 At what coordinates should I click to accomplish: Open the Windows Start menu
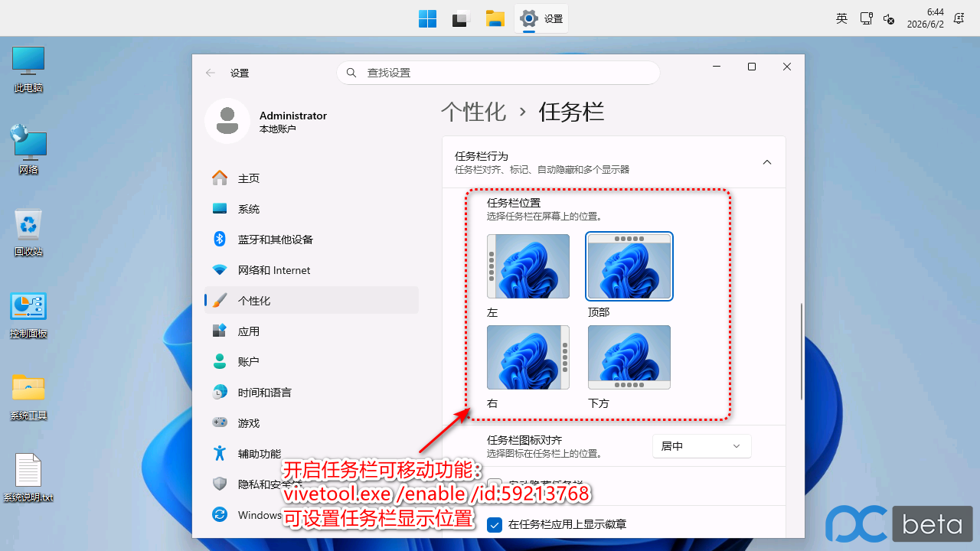click(427, 18)
